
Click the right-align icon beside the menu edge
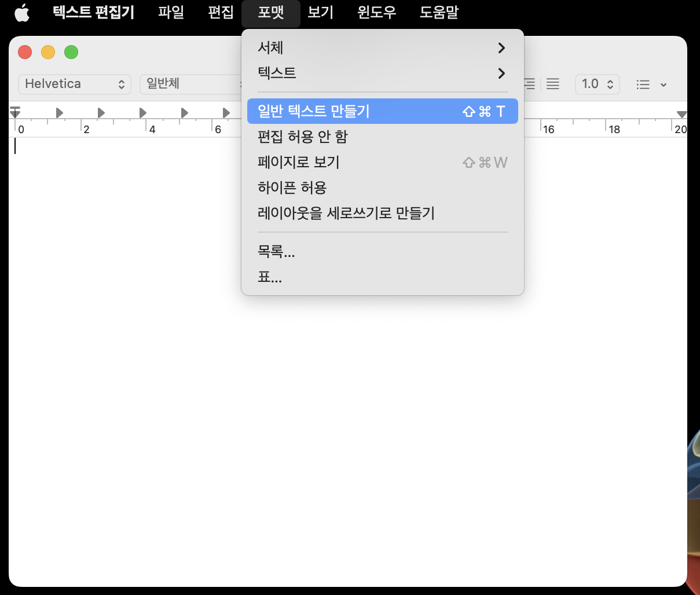[x=530, y=84]
